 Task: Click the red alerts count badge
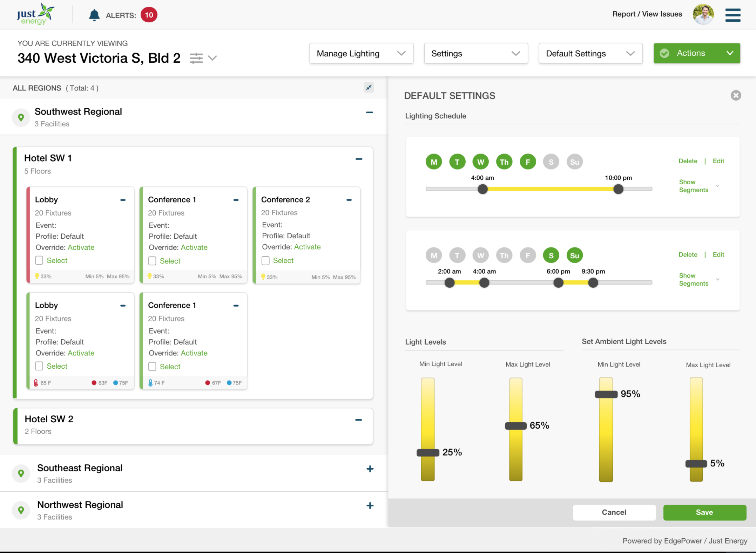pyautogui.click(x=149, y=15)
